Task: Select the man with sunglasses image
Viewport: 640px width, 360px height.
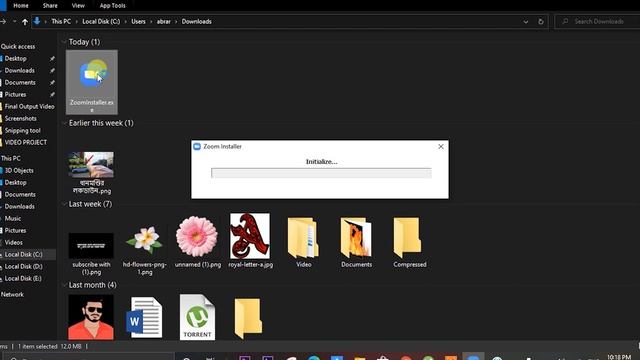Action: (91, 317)
